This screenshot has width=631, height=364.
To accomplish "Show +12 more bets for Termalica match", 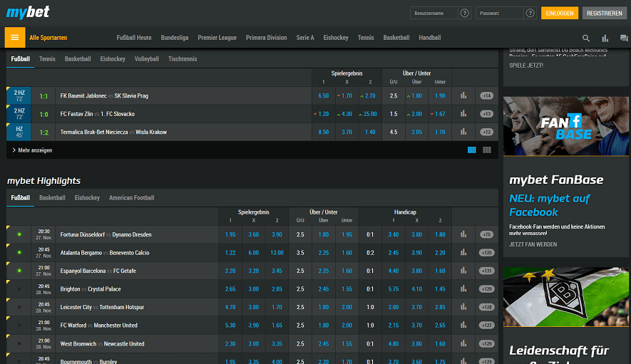I will (486, 132).
